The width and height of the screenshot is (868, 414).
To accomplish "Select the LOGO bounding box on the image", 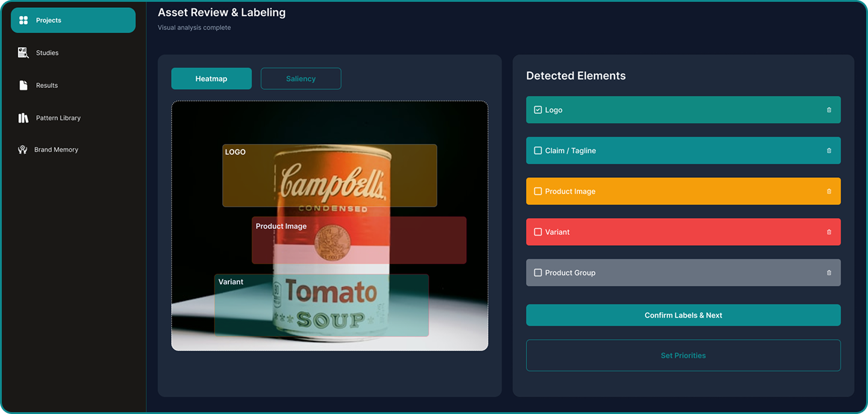I will 330,175.
